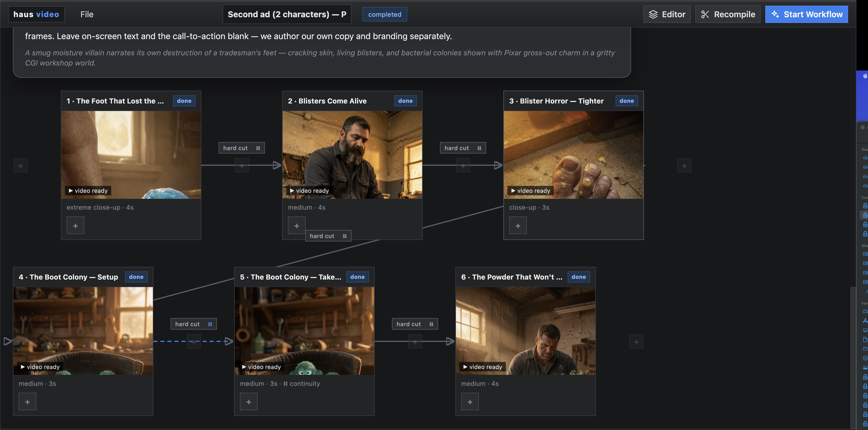
Task: Select the bearded man thumbnail of scene 2
Action: click(x=352, y=155)
